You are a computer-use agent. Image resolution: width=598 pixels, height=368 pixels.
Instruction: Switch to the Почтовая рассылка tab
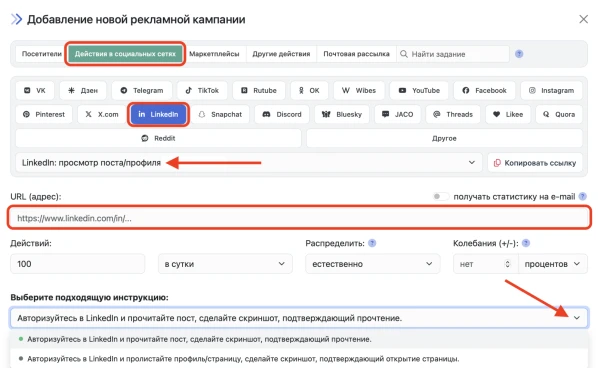357,54
